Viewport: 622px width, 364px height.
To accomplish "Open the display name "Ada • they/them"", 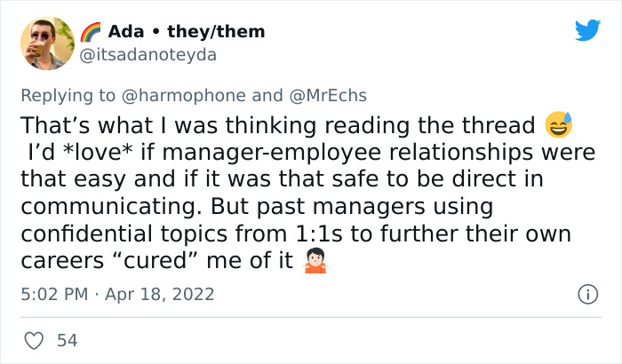I will click(x=187, y=32).
